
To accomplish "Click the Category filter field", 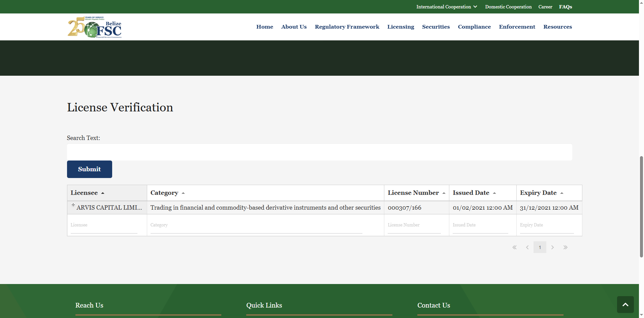I will 256,225.
